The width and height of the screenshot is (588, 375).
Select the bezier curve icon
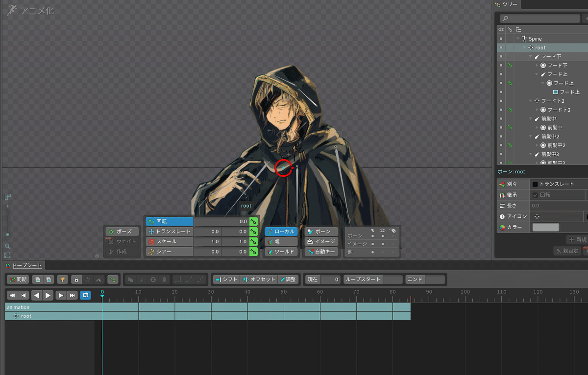click(x=200, y=280)
